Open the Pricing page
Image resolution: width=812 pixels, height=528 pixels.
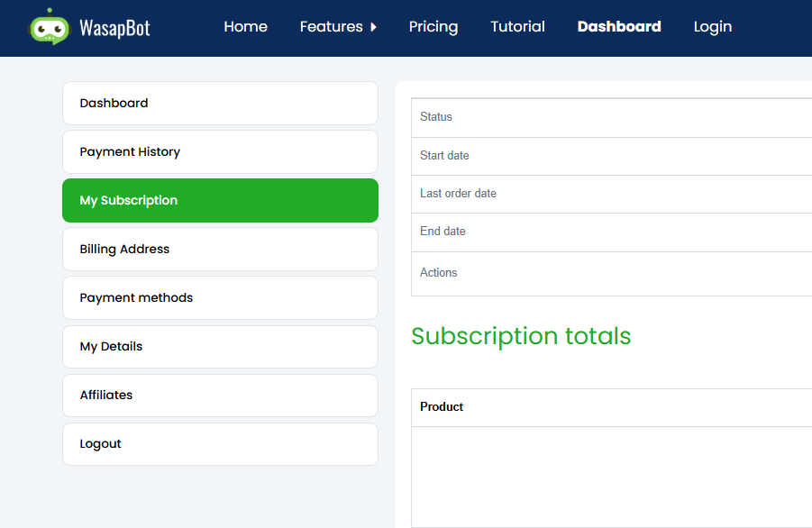[x=433, y=27]
